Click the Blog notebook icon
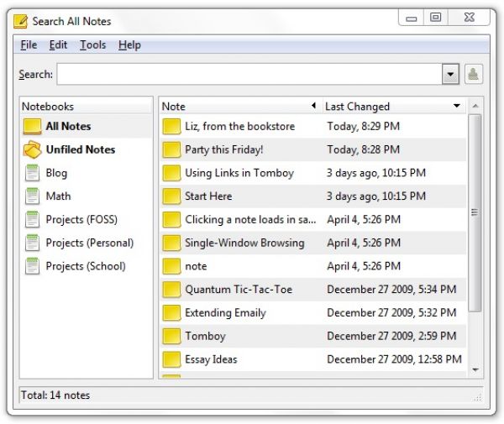Screen dimensions: 504x424 click(x=33, y=174)
